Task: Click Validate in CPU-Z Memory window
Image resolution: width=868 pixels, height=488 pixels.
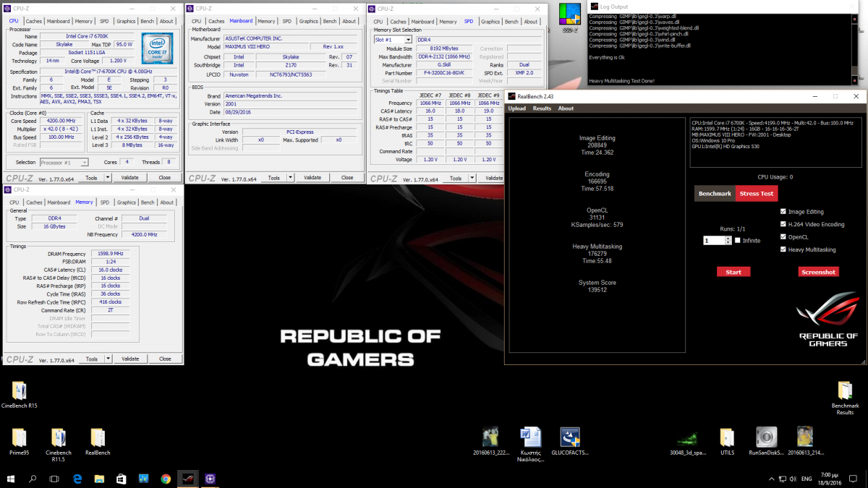Action: pyautogui.click(x=130, y=359)
